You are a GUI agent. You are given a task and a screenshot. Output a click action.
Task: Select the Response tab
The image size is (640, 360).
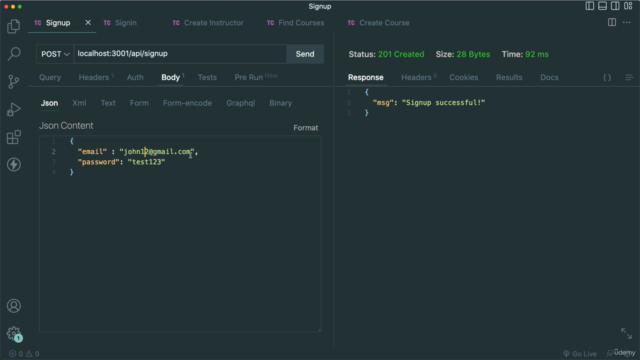pos(366,78)
